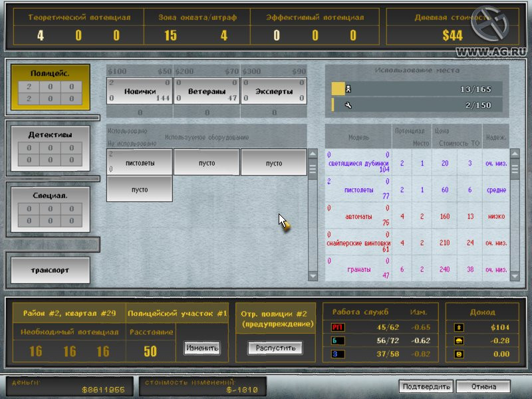The image size is (532, 399).
Task: Click the Изменить button
Action: 202,348
